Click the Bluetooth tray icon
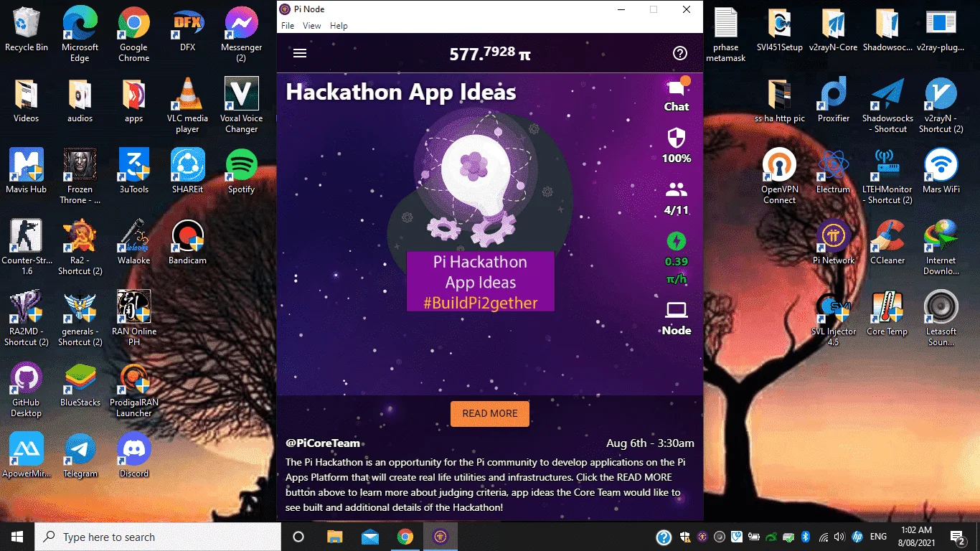The height and width of the screenshot is (551, 980). click(x=805, y=537)
